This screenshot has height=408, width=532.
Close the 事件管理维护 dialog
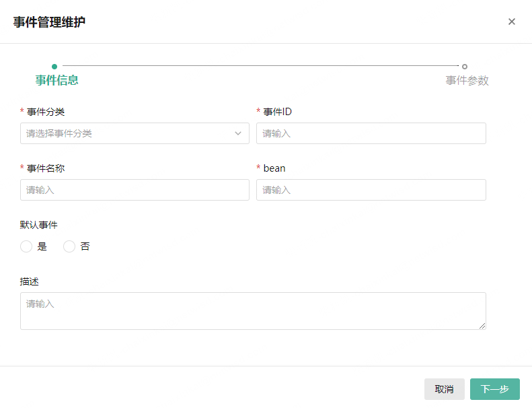[512, 22]
